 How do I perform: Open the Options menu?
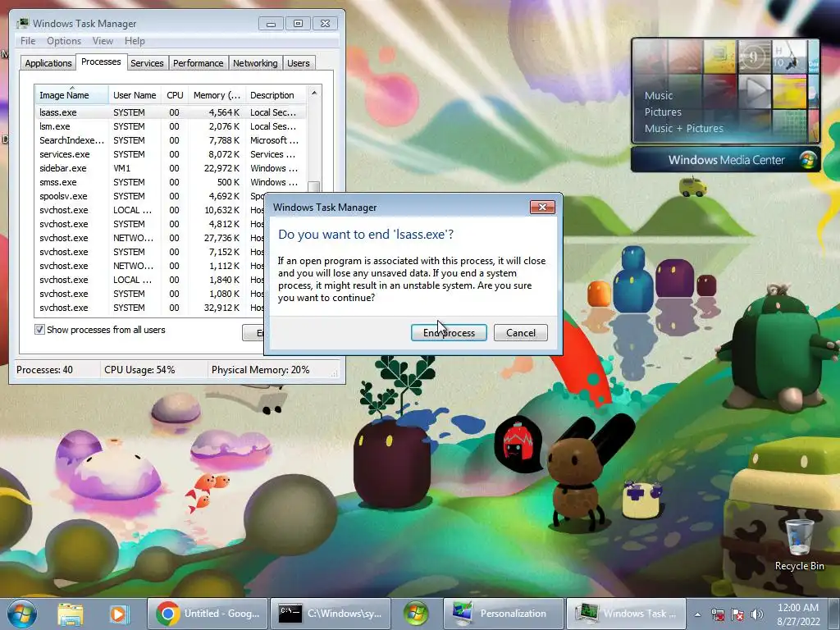point(64,41)
